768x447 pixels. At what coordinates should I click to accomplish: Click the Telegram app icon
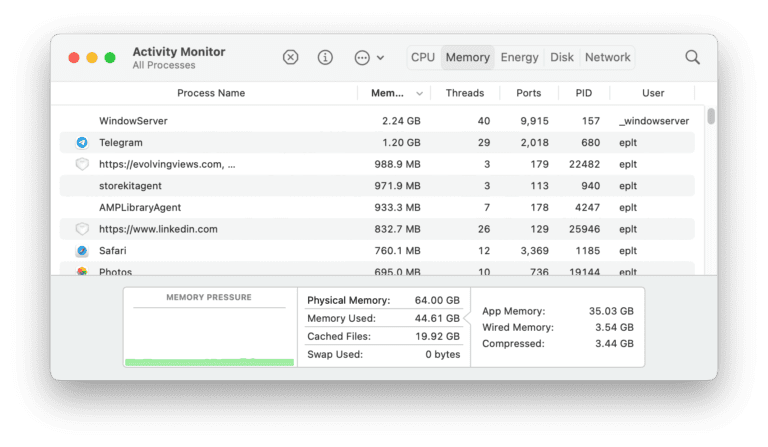82,142
